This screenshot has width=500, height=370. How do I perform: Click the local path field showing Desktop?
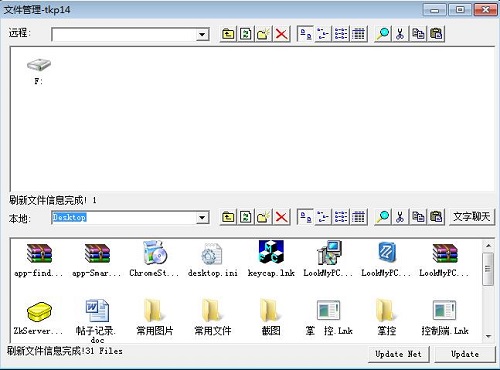[123, 218]
